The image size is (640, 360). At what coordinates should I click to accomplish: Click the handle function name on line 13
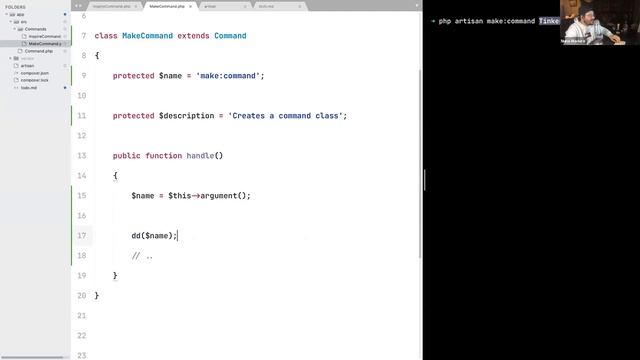(200, 156)
